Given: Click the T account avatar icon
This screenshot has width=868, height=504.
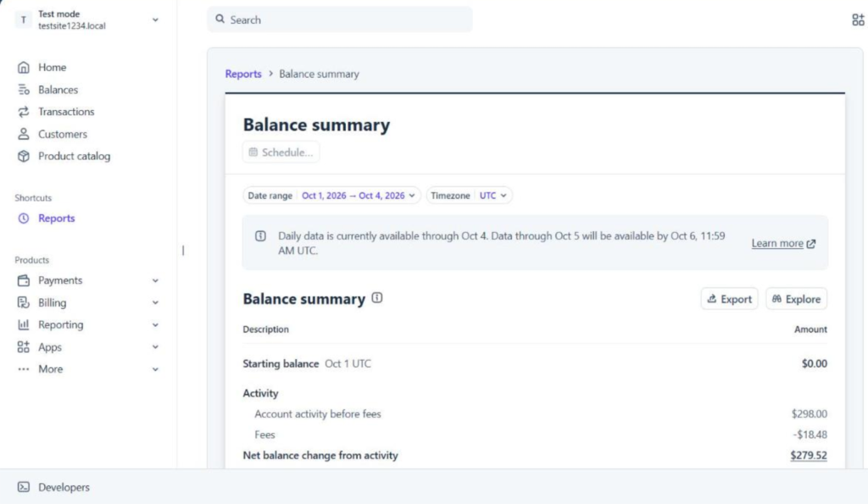Looking at the screenshot, I should pos(23,20).
